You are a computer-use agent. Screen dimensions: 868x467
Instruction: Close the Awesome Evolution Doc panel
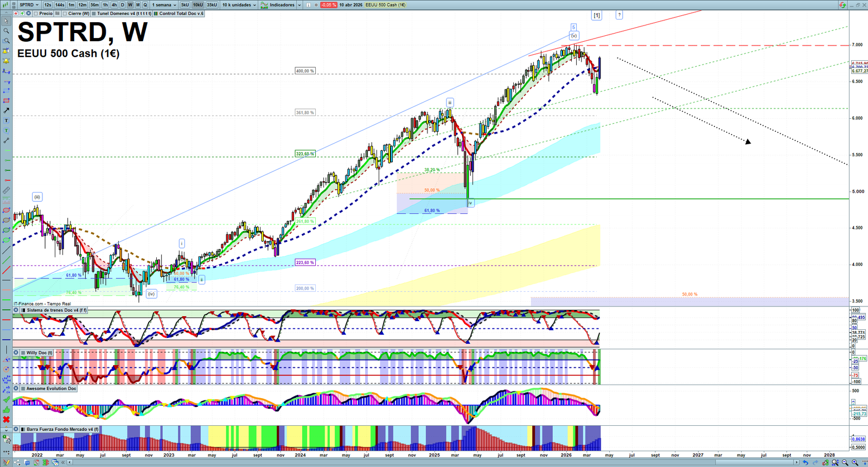[16, 388]
